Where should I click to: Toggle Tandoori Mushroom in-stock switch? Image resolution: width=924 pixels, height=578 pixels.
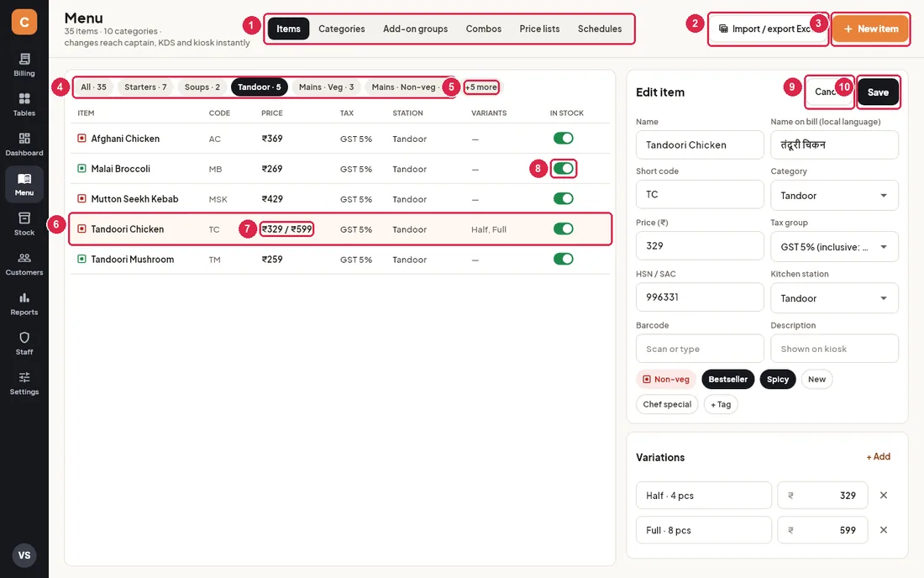coord(564,259)
